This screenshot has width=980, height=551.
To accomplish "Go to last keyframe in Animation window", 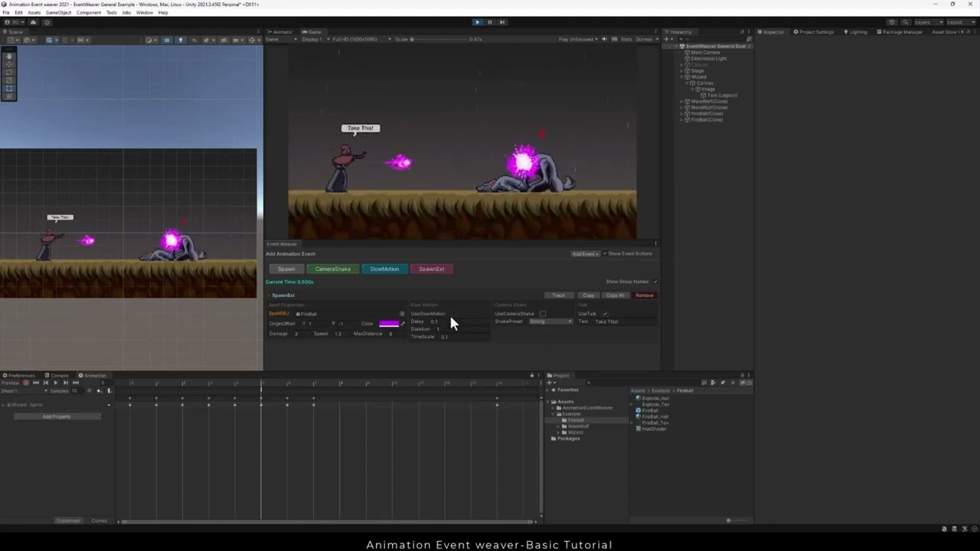I will (75, 383).
